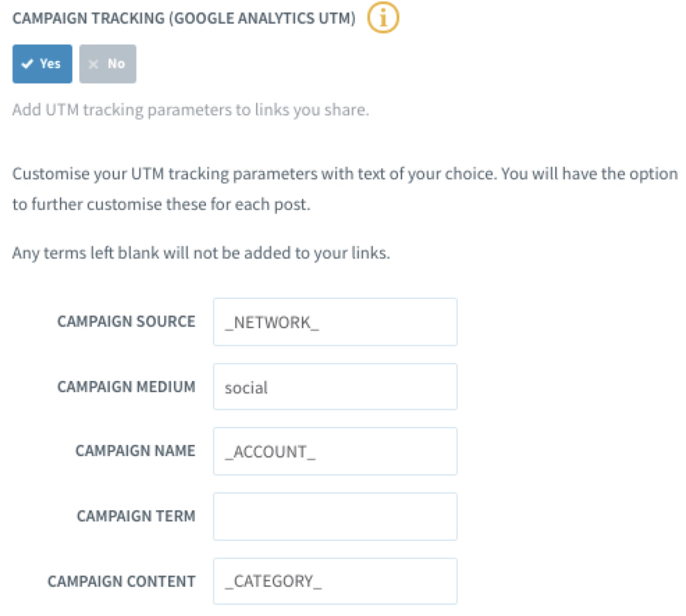Enable campaign tracking with Yes

pyautogui.click(x=42, y=64)
